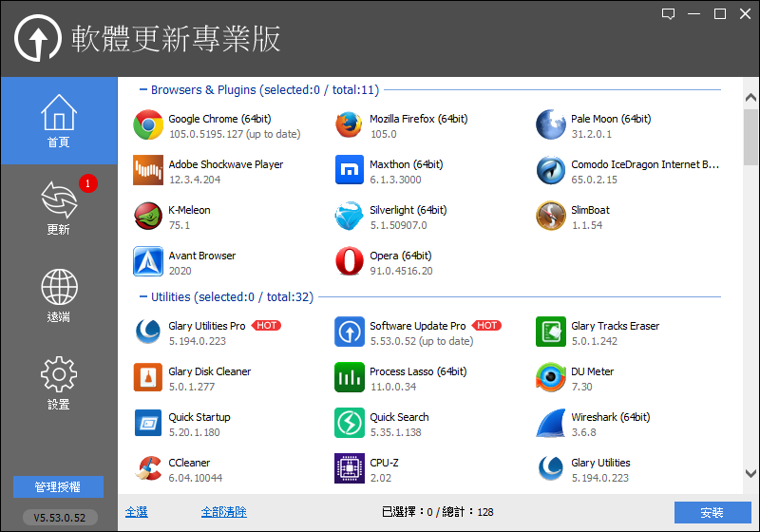This screenshot has height=532, width=760.
Task: Click the 安裝 install button
Action: (712, 512)
